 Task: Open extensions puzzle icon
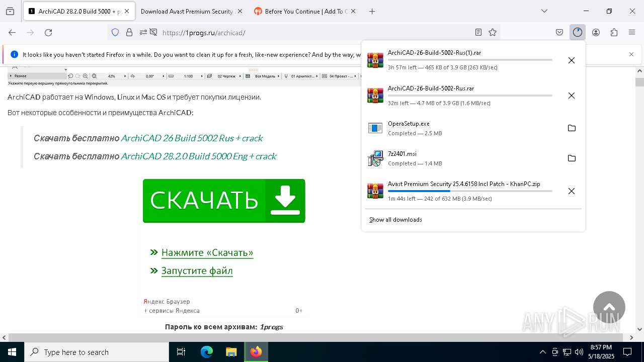click(614, 32)
